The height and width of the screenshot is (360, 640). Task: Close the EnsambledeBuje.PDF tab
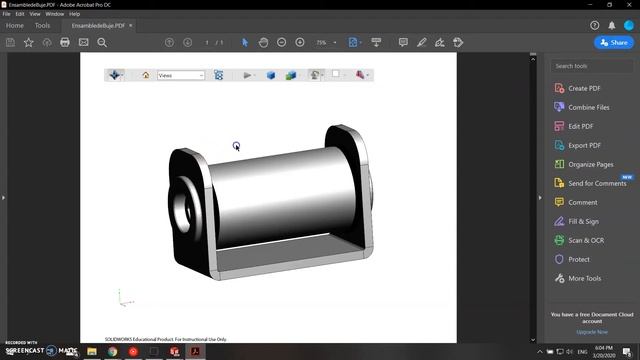131,25
